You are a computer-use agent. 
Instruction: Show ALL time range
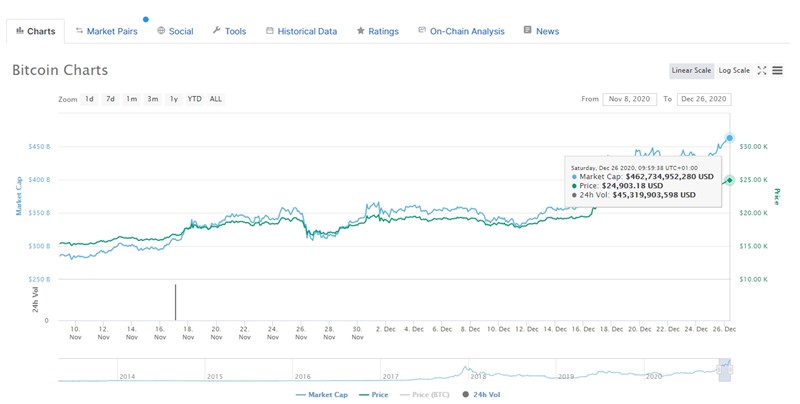pyautogui.click(x=216, y=99)
